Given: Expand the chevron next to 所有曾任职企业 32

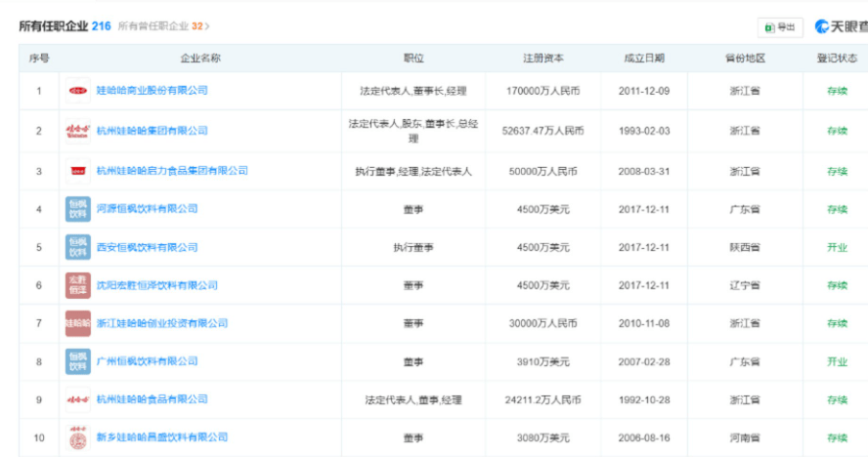Looking at the screenshot, I should 207,26.
